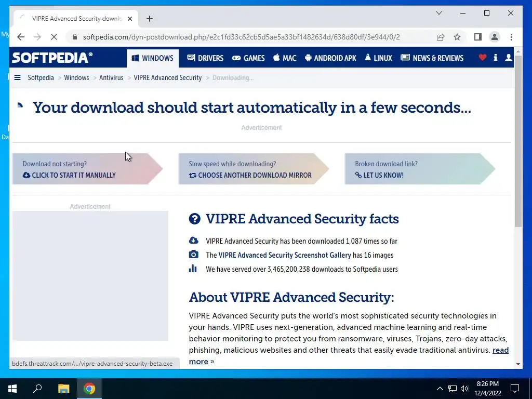The width and height of the screenshot is (532, 399).
Task: Open network status tray icon
Action: [453, 389]
